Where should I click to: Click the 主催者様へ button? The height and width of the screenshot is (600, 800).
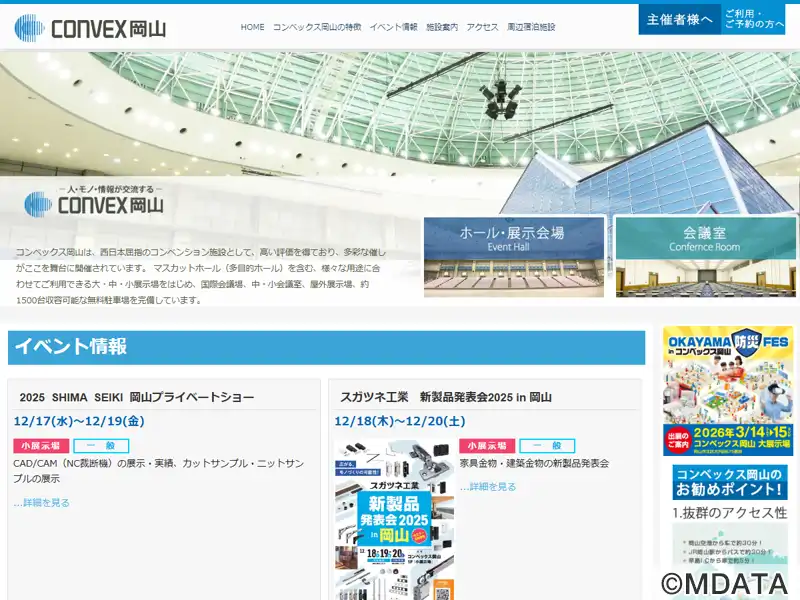pos(680,19)
